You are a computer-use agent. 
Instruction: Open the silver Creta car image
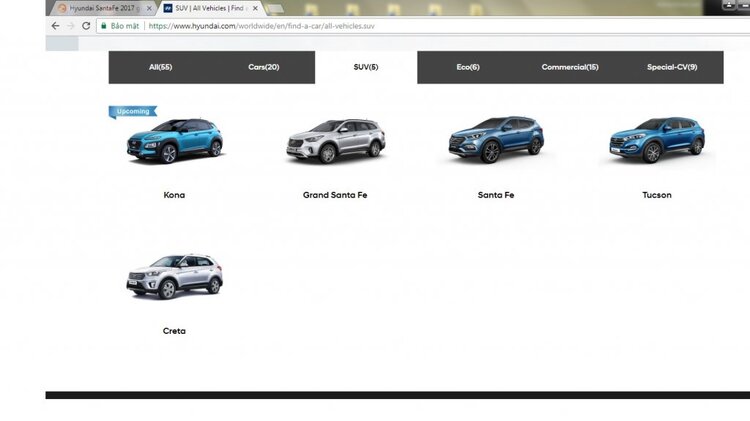174,277
